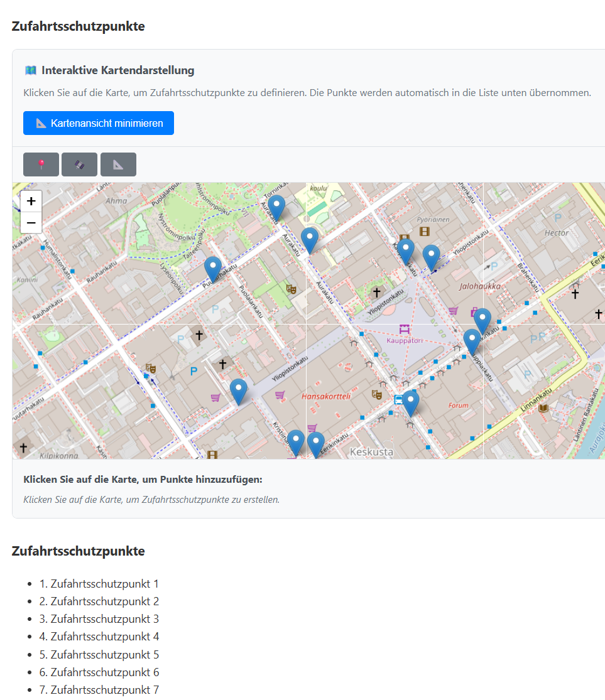The image size is (605, 700).
Task: Click the topmost marker near Torninkatu
Action: [x=276, y=207]
